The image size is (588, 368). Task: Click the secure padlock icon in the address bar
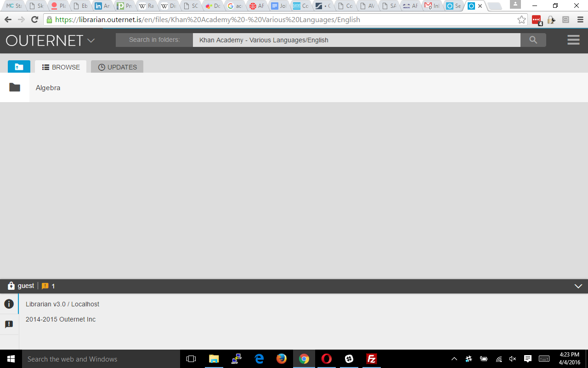click(49, 20)
